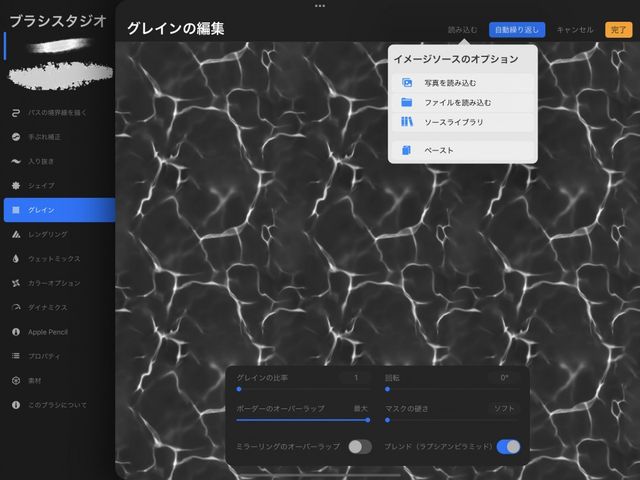The width and height of the screenshot is (640, 480).
Task: Click the upper brush stroke preview
Action: (60, 46)
